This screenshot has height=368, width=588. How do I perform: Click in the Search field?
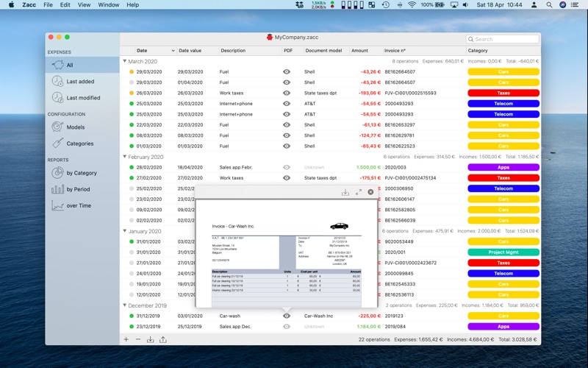[x=503, y=39]
